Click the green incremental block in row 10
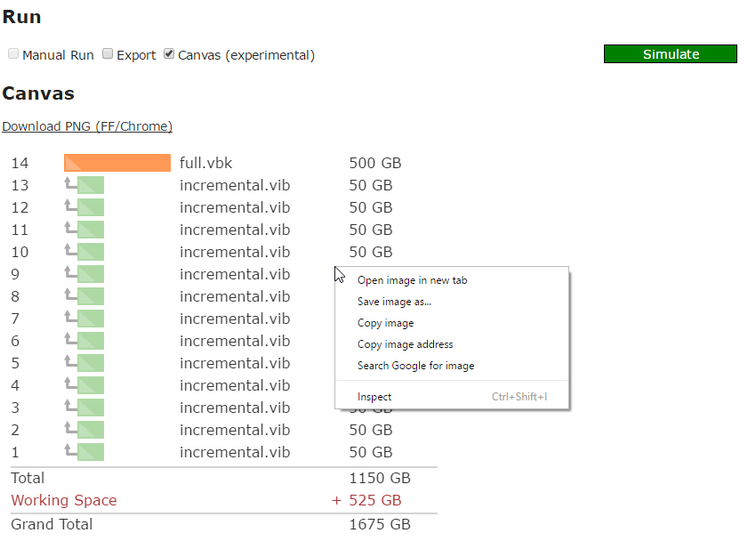This screenshot has width=756, height=541. pyautogui.click(x=91, y=252)
